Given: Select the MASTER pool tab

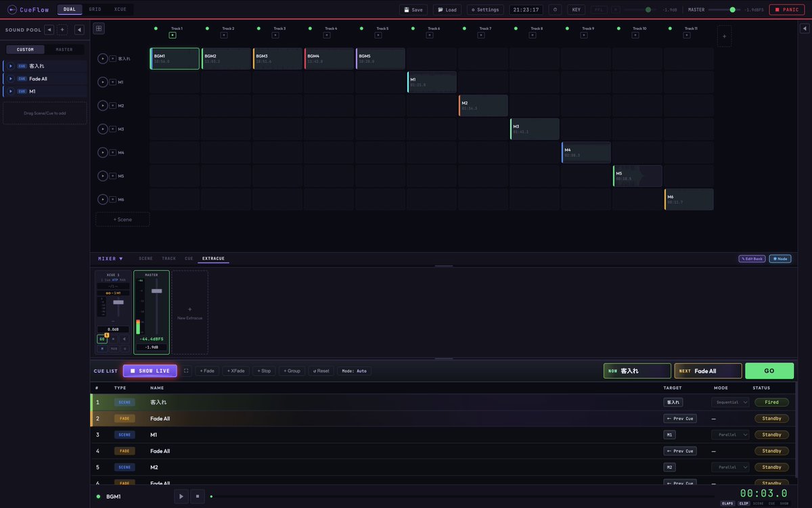Looking at the screenshot, I should [64, 49].
